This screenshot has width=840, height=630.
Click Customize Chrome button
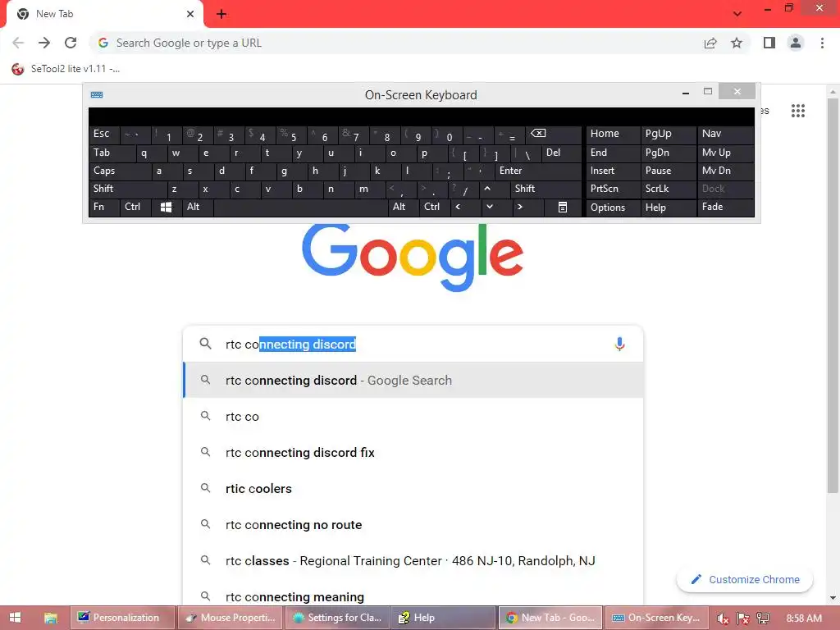click(x=745, y=580)
